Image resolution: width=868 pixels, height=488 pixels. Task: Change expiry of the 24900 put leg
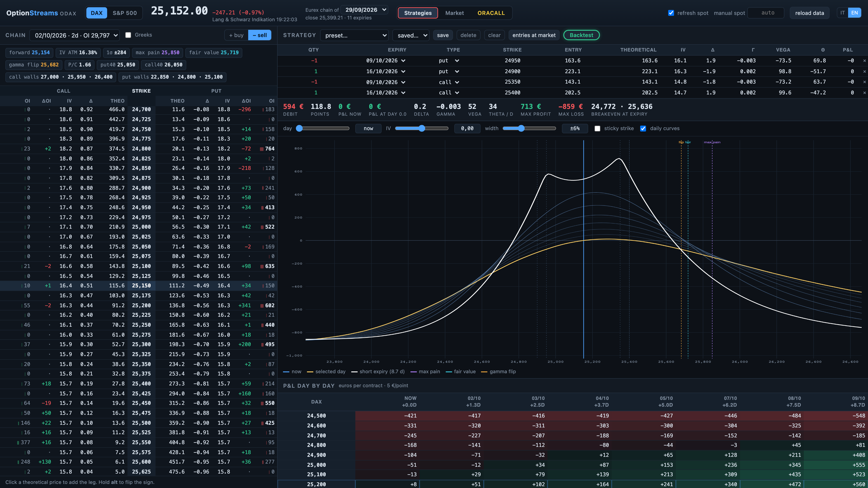385,71
